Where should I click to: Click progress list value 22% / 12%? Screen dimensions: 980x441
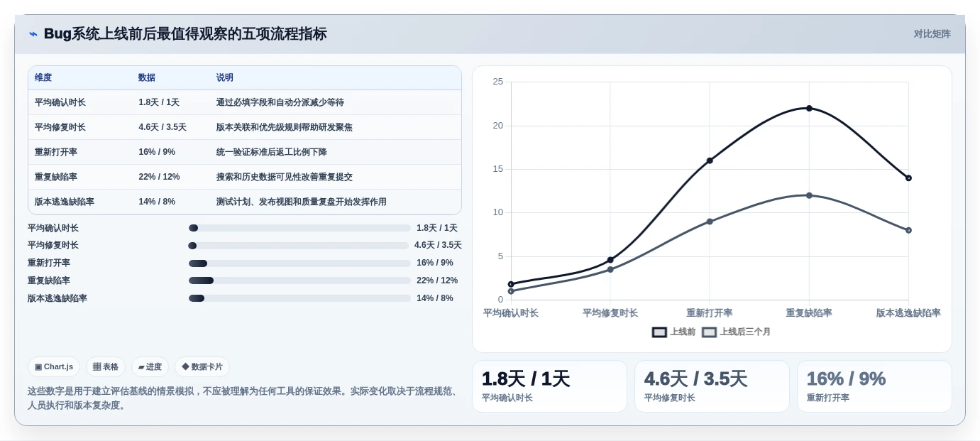coord(437,281)
